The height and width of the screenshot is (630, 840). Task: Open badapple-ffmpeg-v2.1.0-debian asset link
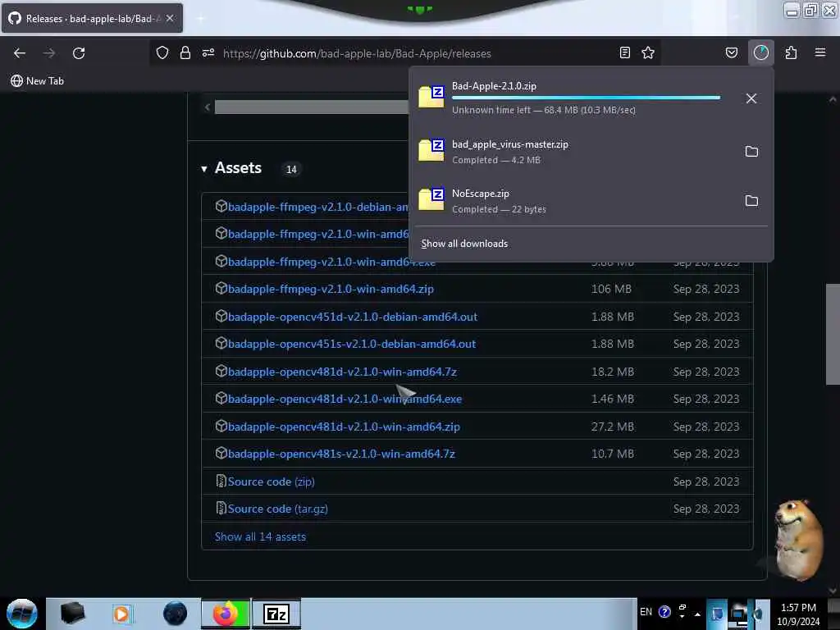(317, 208)
